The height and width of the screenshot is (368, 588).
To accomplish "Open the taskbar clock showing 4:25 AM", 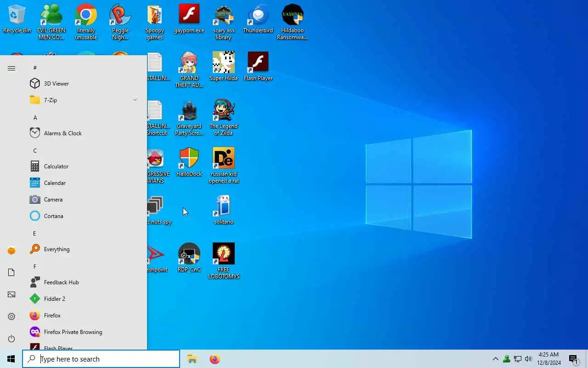I will pos(549,359).
